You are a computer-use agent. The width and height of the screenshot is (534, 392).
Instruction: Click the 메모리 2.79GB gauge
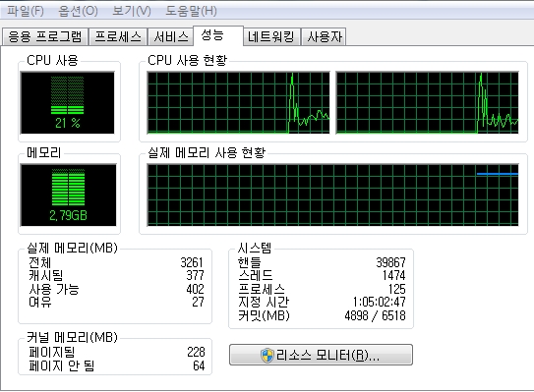pos(69,195)
